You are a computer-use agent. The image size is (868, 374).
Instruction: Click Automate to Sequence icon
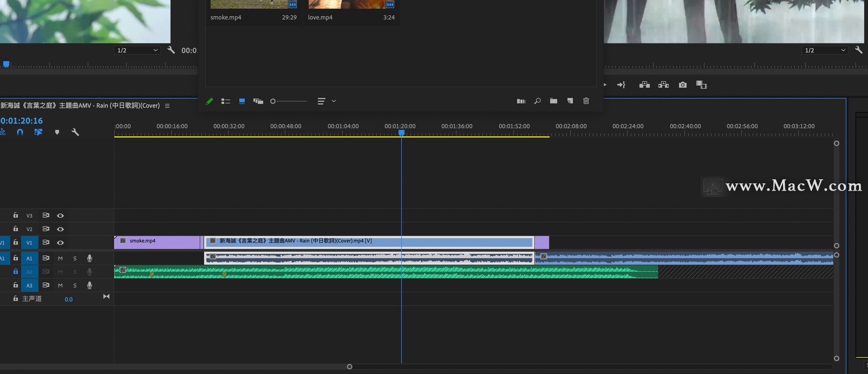coord(521,101)
